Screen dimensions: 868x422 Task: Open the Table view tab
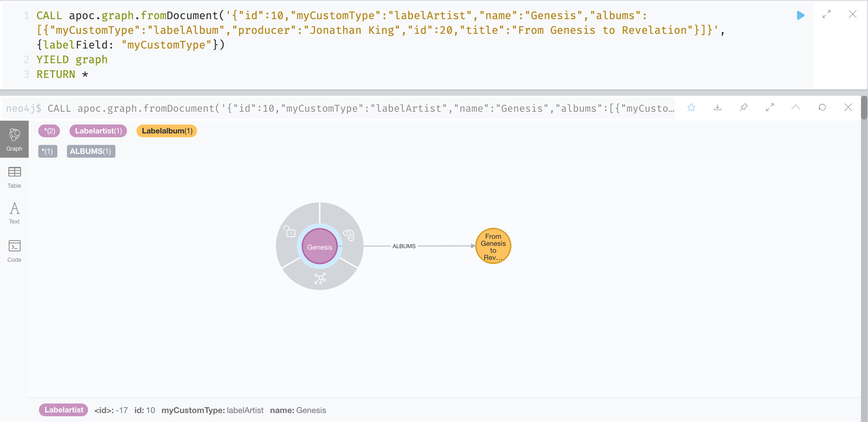(x=14, y=177)
